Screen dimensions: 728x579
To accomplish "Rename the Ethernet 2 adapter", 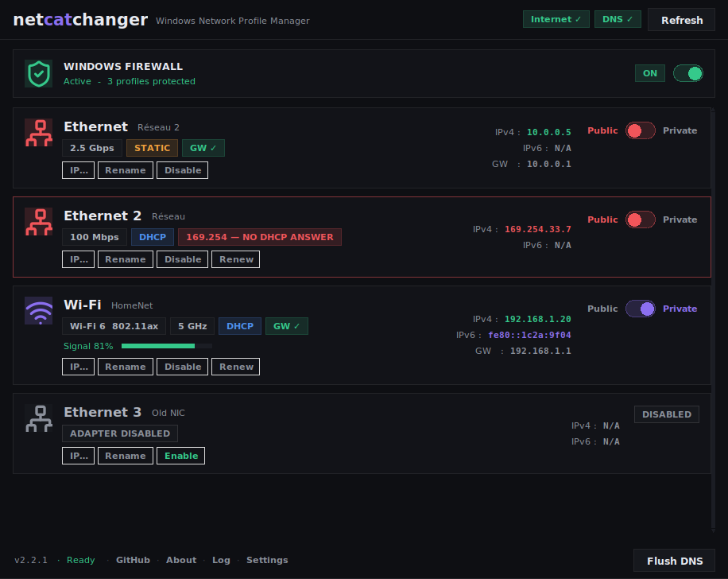I will [x=126, y=259].
